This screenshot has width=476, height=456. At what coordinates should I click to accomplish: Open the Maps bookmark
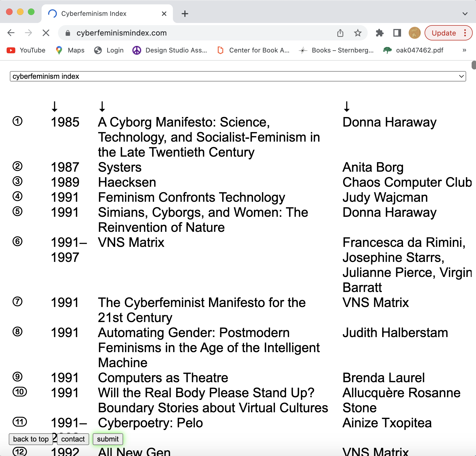pos(70,50)
